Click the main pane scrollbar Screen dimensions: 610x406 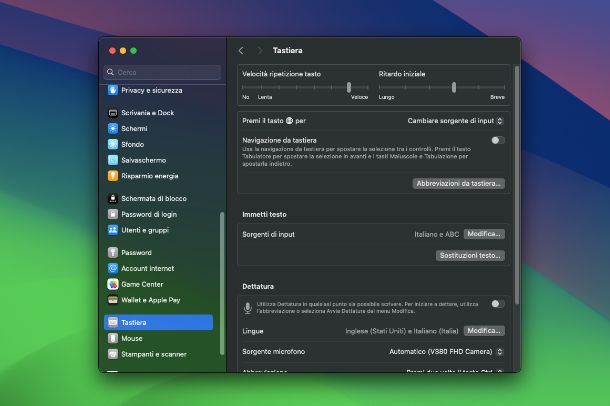tap(517, 185)
